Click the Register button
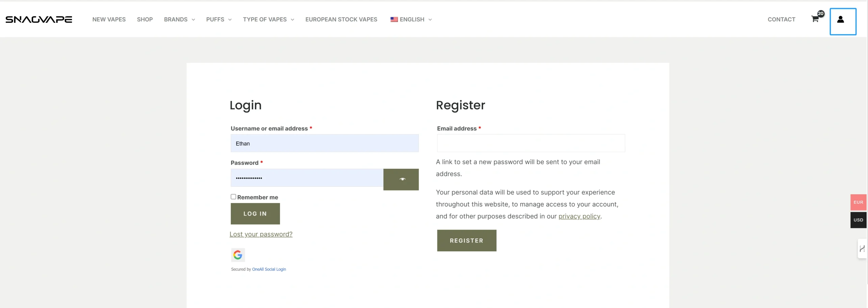This screenshot has height=308, width=868. pyautogui.click(x=467, y=240)
